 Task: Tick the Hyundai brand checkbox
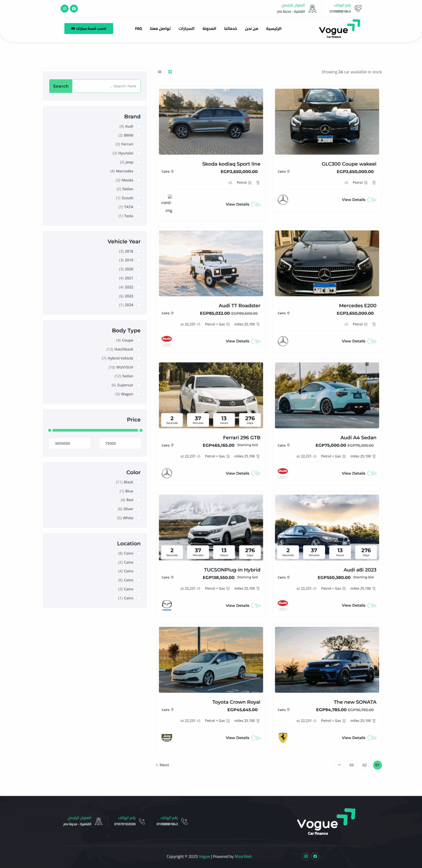tap(139, 153)
